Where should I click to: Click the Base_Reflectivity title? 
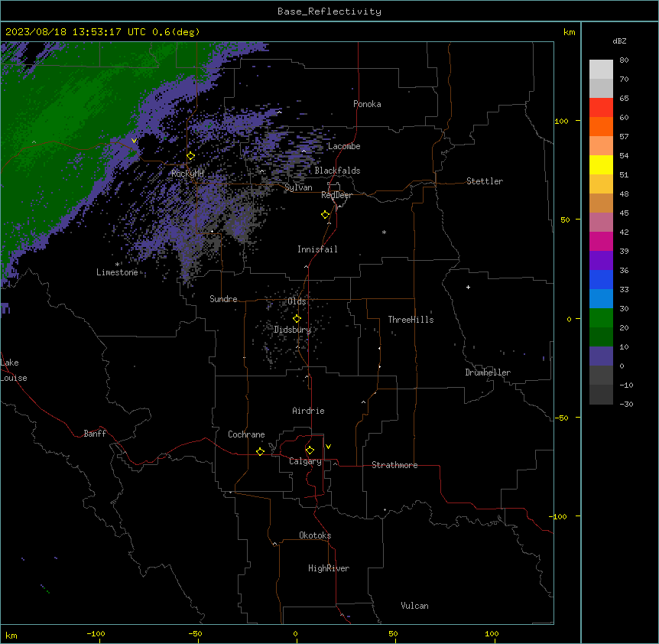coord(329,11)
